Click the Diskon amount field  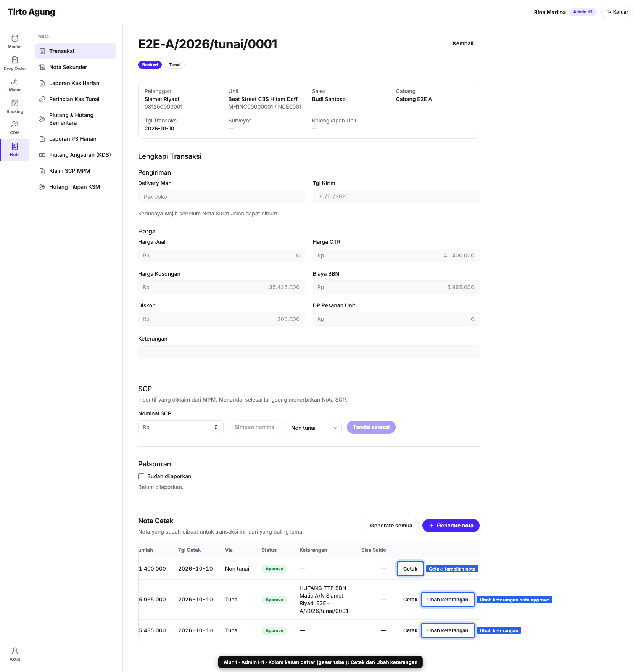(x=221, y=319)
